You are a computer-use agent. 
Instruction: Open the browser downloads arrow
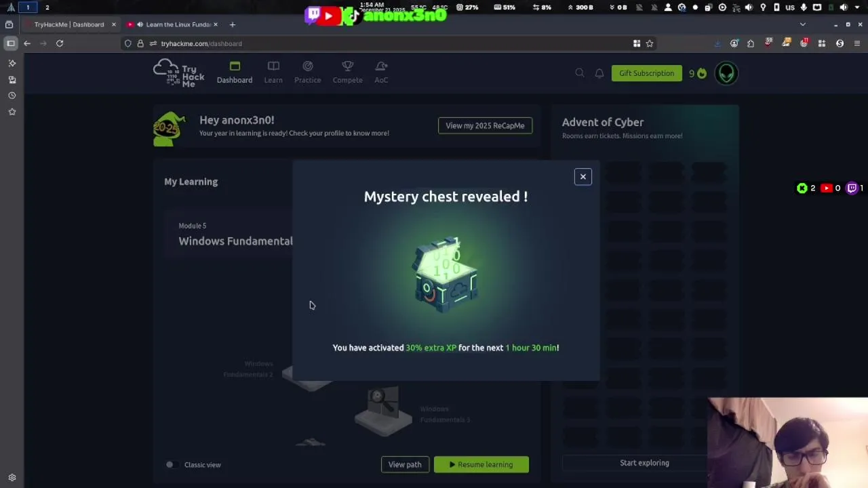pyautogui.click(x=717, y=43)
